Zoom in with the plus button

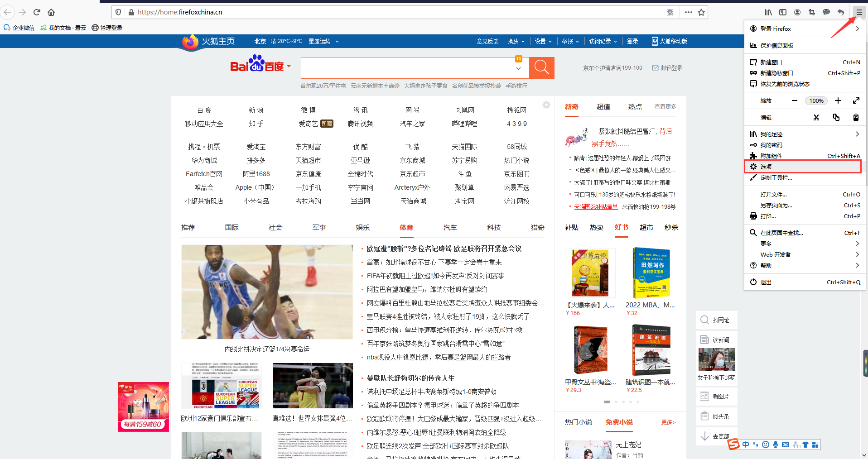[838, 100]
